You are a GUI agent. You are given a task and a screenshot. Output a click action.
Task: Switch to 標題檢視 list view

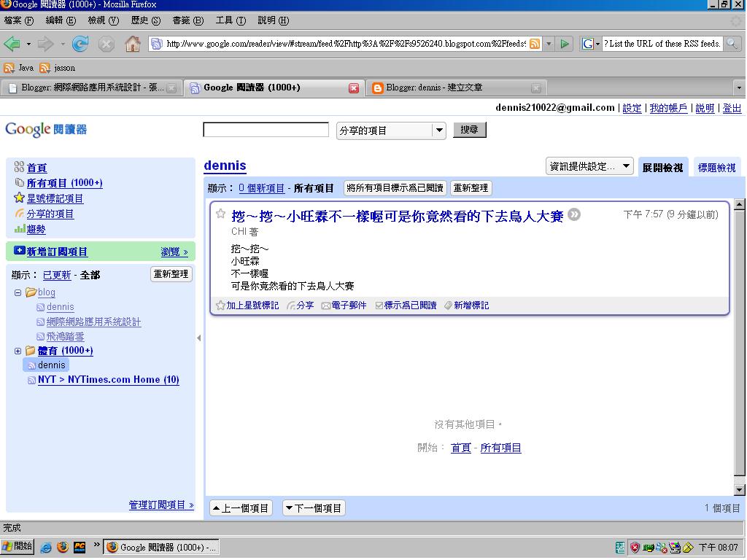(716, 168)
